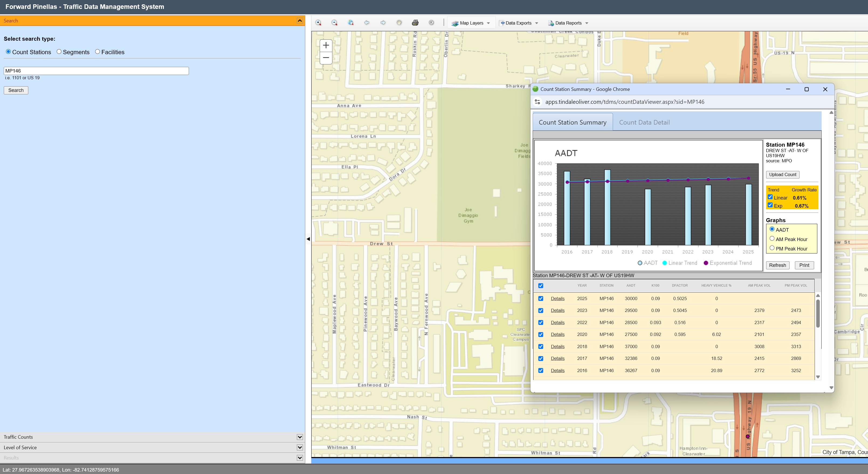The image size is (868, 474).
Task: Click the print map printer icon
Action: [x=415, y=23]
